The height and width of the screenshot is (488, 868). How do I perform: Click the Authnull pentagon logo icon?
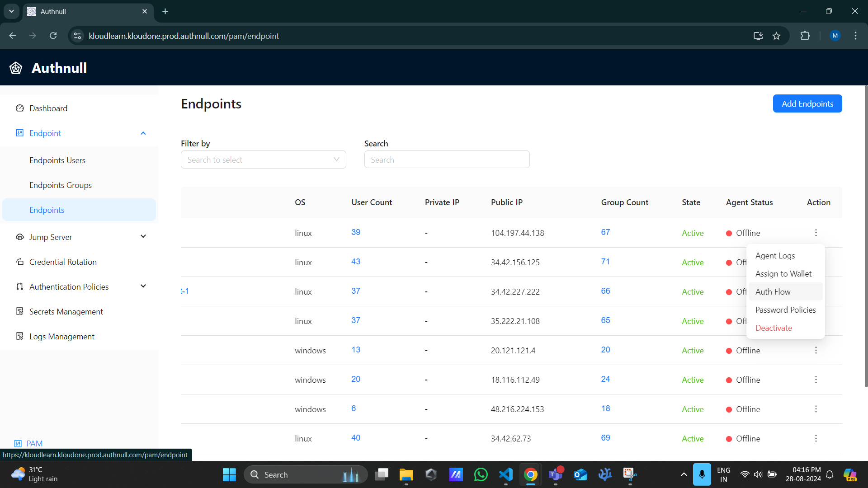(x=15, y=67)
